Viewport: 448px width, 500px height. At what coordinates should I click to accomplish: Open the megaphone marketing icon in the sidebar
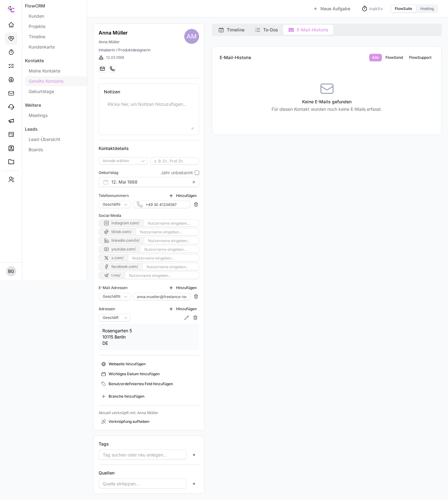coord(11,121)
